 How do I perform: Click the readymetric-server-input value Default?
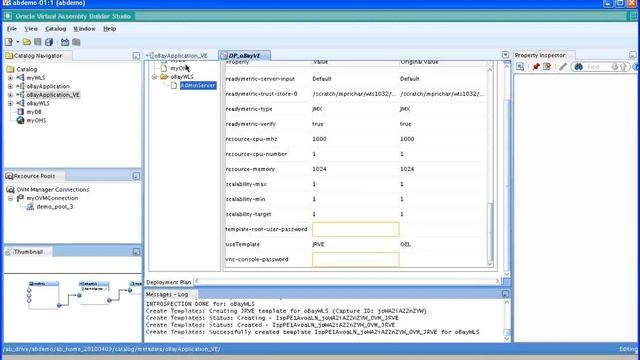click(x=322, y=79)
